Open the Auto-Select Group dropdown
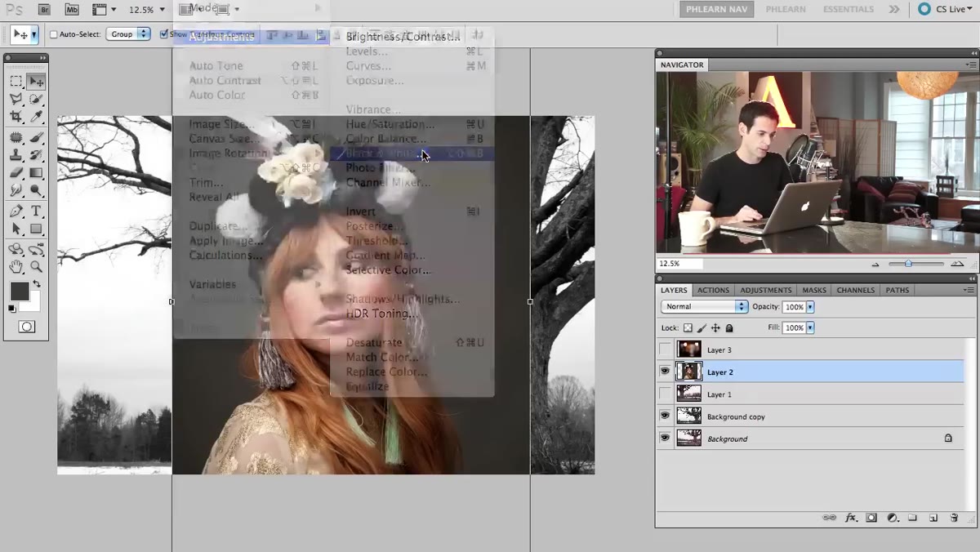 point(128,34)
